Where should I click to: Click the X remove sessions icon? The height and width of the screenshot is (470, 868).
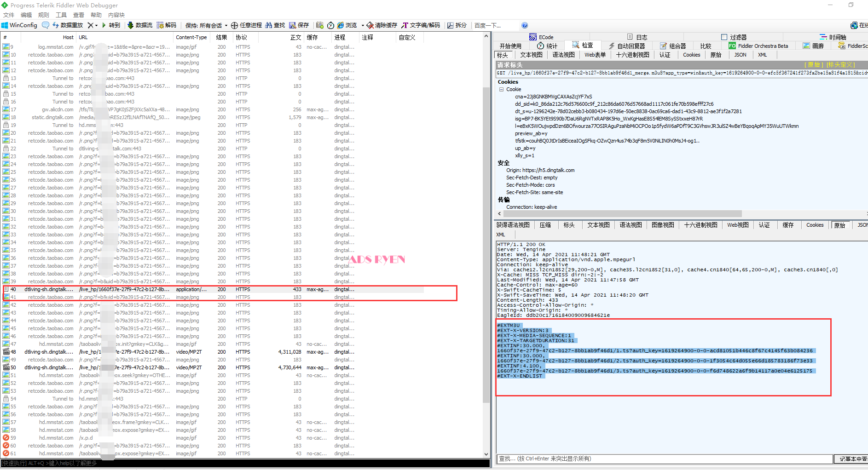pyautogui.click(x=90, y=25)
